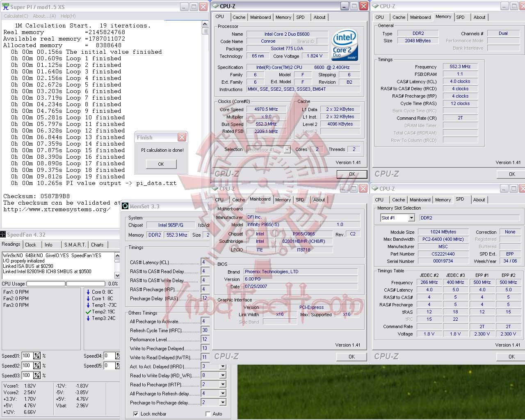Open SPD tab in the CPU-Z Memory window
This screenshot has height=420, width=525.
[x=461, y=17]
